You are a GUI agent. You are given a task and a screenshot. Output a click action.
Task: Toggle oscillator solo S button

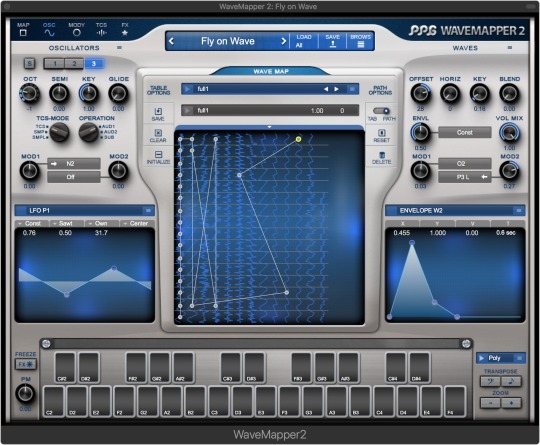(x=30, y=63)
